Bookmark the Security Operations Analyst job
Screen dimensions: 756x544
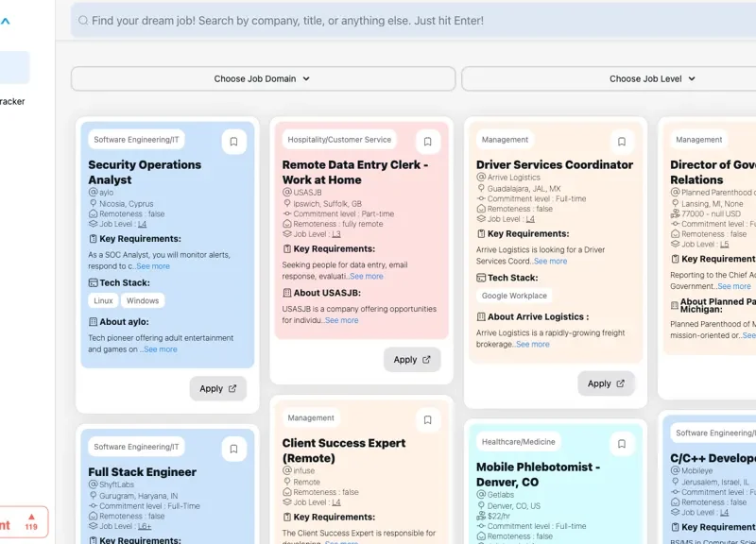[x=233, y=142]
